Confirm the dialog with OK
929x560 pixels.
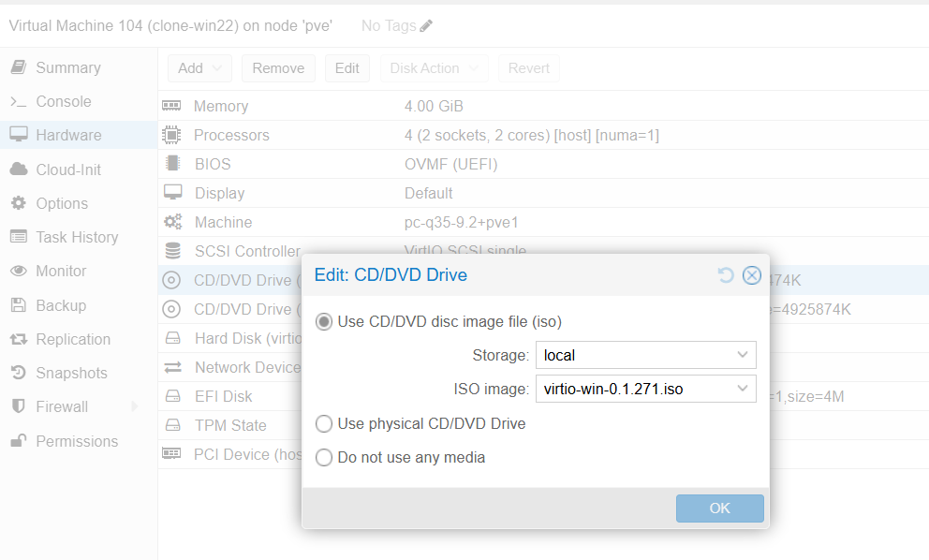(x=720, y=508)
